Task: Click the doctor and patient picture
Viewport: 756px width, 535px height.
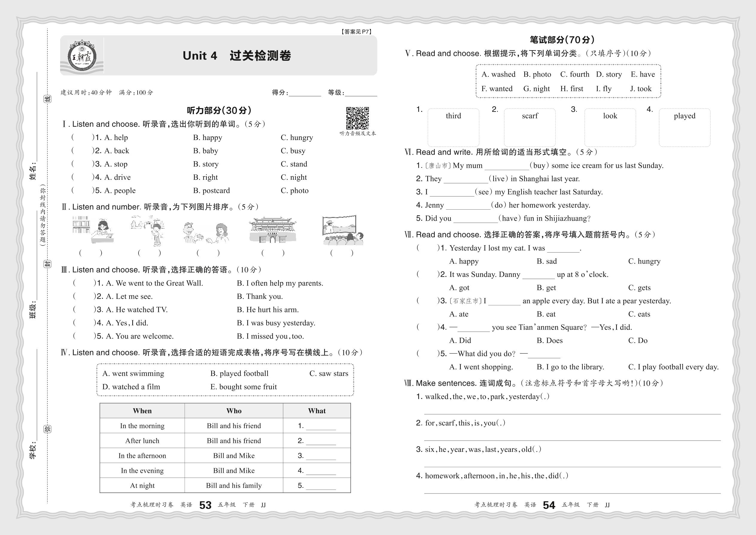Action: pyautogui.click(x=206, y=233)
